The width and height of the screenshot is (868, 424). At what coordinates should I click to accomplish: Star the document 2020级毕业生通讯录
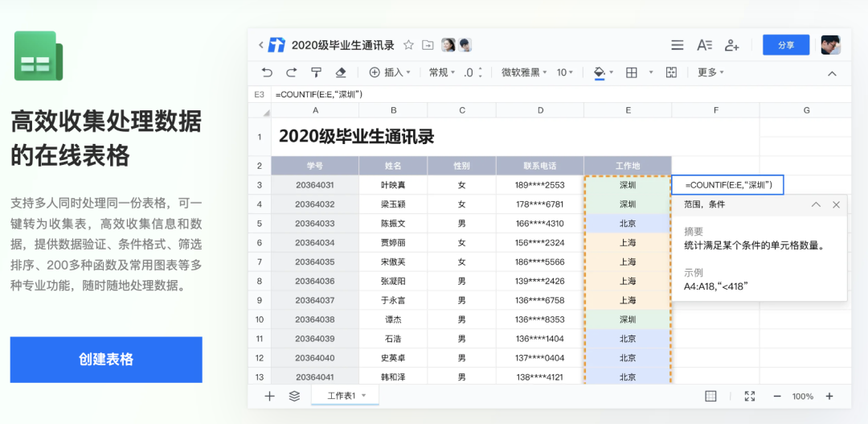pyautogui.click(x=408, y=45)
